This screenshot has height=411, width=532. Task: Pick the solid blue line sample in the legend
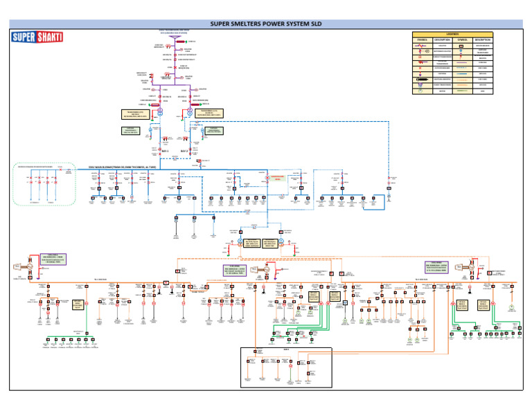[462, 73]
